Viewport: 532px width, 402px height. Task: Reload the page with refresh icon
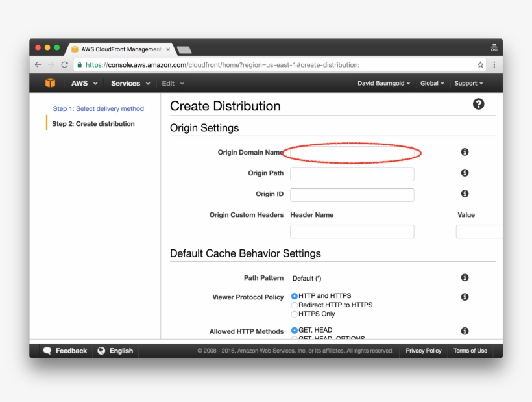click(64, 64)
